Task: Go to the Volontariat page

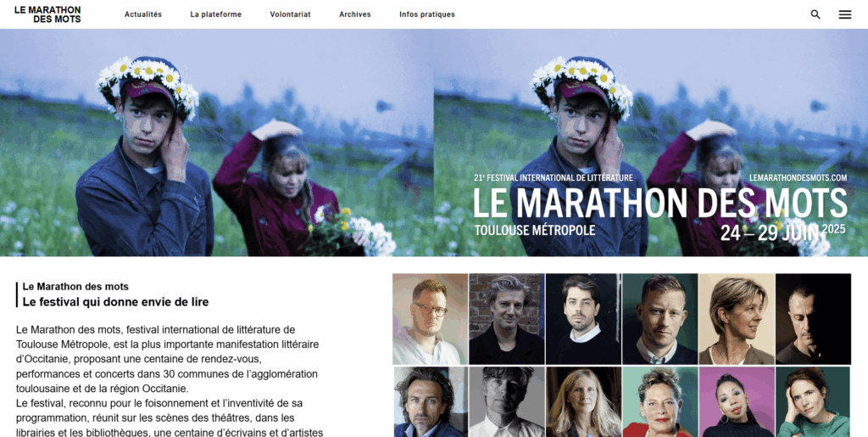Action: click(x=290, y=14)
